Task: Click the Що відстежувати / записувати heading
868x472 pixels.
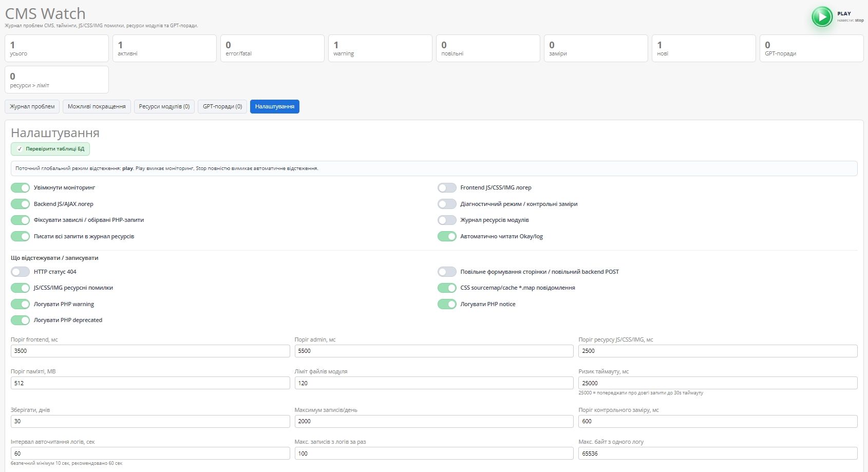Action: pyautogui.click(x=54, y=258)
